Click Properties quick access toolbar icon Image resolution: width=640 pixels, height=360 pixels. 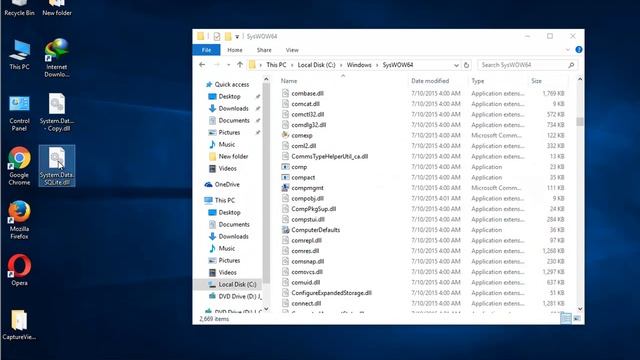217,36
